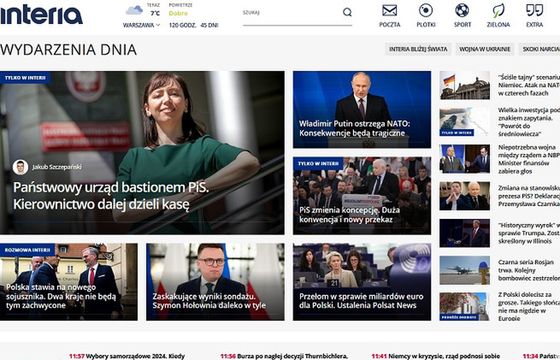Screen dimensions: 560x360
Task: Click the 7°C current temperature
Action: point(155,14)
